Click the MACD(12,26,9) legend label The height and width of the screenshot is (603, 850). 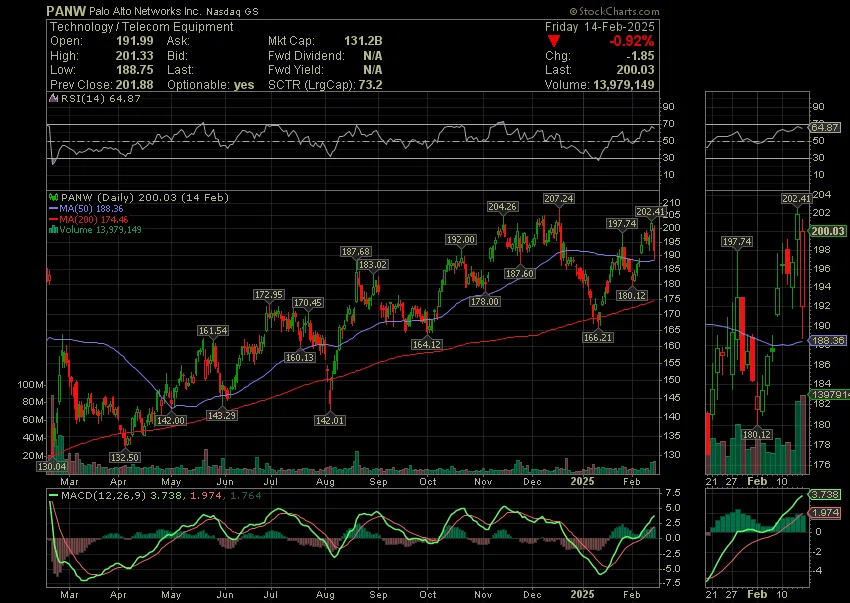point(104,496)
